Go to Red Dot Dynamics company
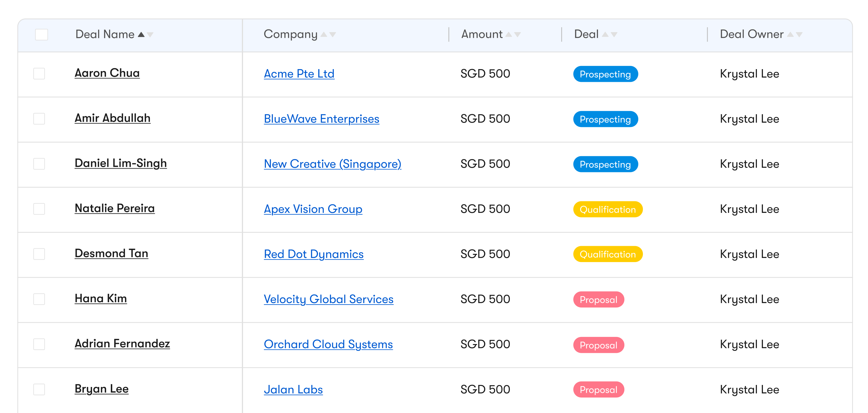Screen dimensions: 868x413 314,254
